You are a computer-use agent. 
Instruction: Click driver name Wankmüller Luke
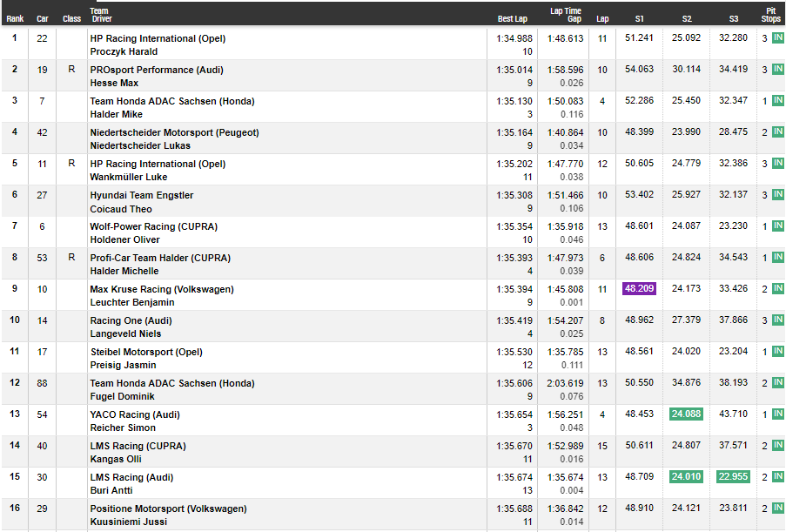point(129,177)
